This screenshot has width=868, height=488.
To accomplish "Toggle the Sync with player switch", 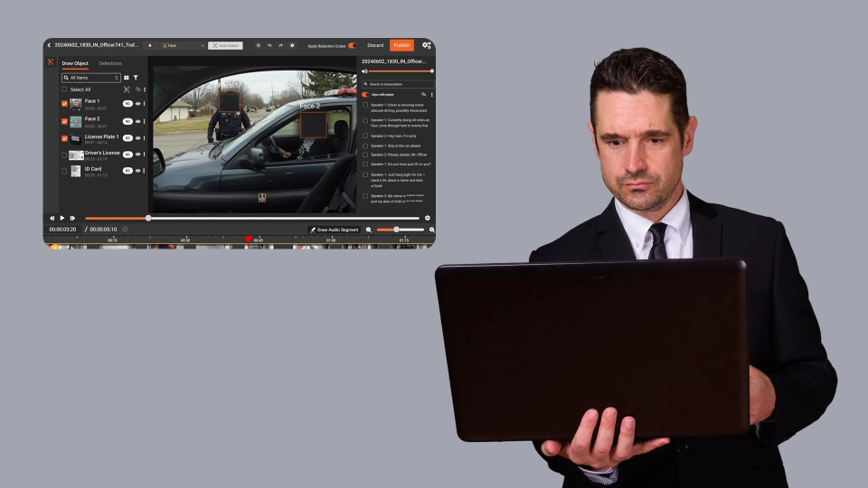I will pyautogui.click(x=365, y=95).
